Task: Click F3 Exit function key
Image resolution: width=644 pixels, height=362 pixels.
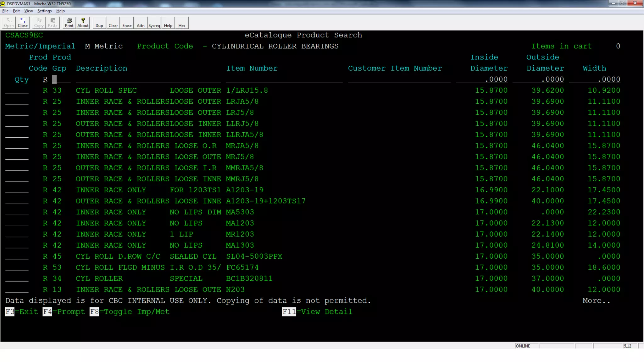Action: (21, 312)
